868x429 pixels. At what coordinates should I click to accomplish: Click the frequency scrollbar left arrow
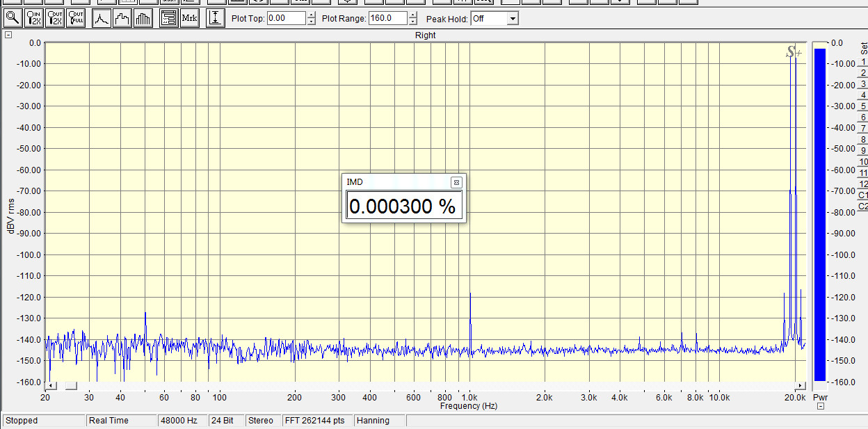tap(50, 385)
